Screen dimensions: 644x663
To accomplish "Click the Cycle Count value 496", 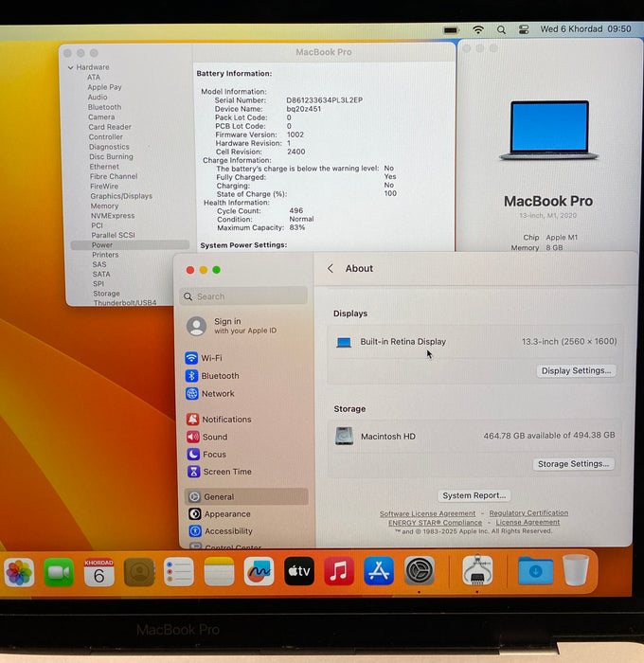I will tap(296, 210).
